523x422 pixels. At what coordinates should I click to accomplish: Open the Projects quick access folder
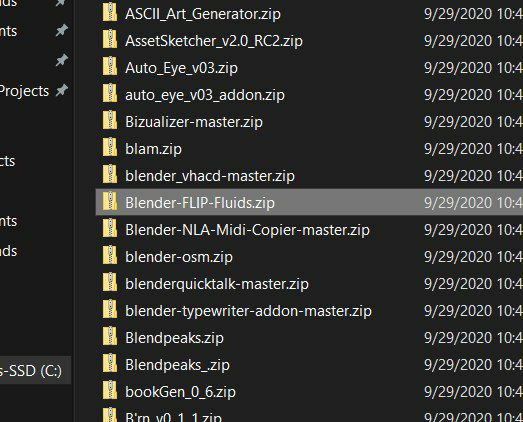click(24, 91)
